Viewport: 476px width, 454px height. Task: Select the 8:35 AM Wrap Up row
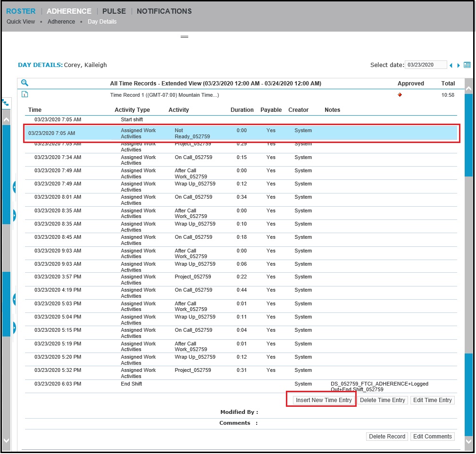point(241,227)
